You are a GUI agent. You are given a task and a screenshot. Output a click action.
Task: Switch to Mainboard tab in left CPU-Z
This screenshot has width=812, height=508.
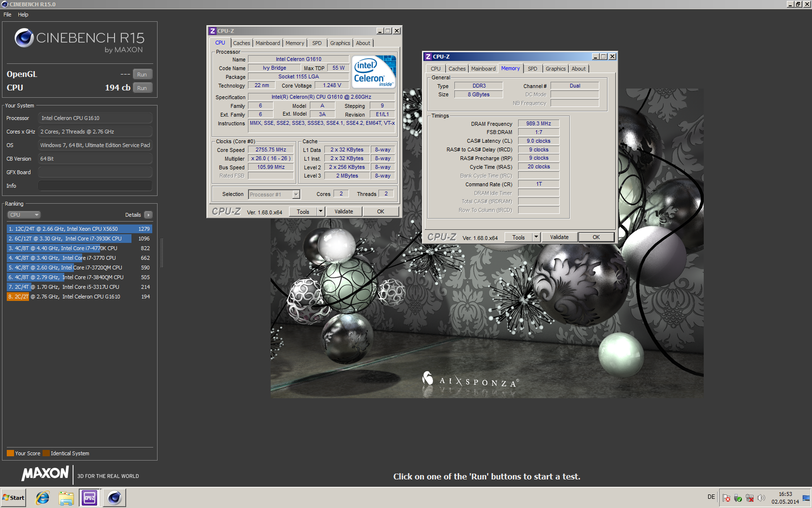click(x=268, y=43)
